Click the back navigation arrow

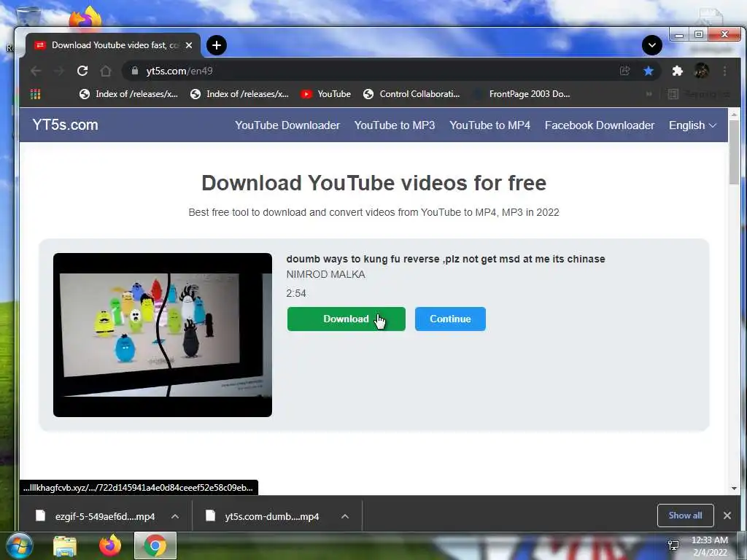pyautogui.click(x=36, y=71)
